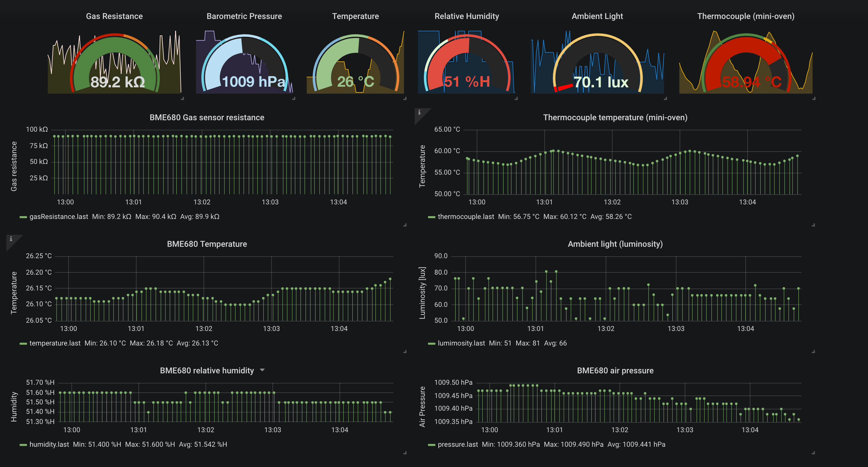Click the Relative Humidity gauge panel title

pos(467,16)
